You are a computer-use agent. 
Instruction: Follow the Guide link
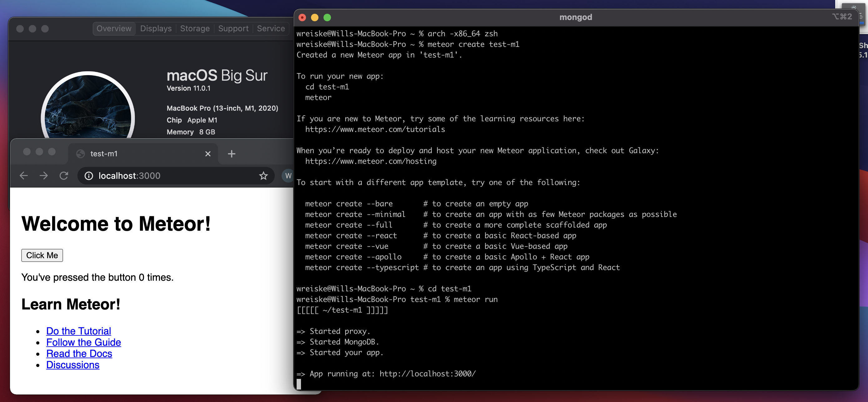(x=84, y=342)
